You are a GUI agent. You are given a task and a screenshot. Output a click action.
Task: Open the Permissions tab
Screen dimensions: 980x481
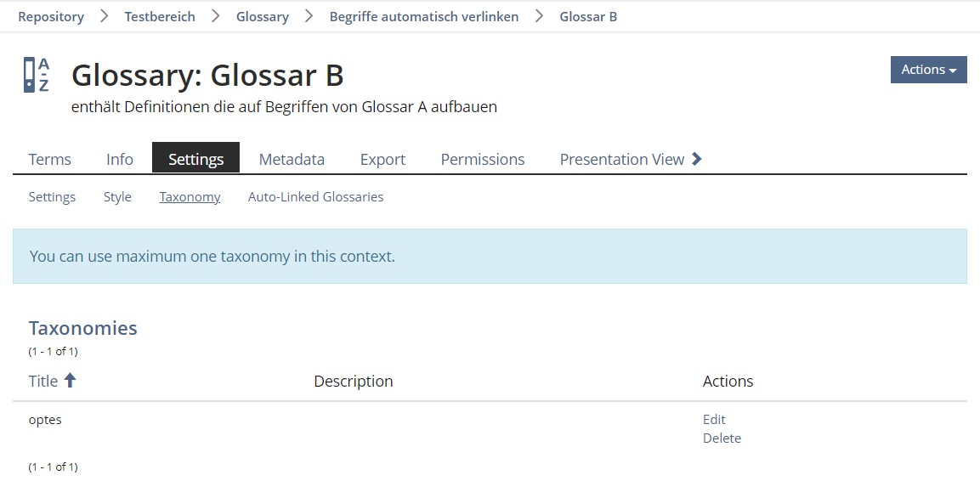[483, 159]
